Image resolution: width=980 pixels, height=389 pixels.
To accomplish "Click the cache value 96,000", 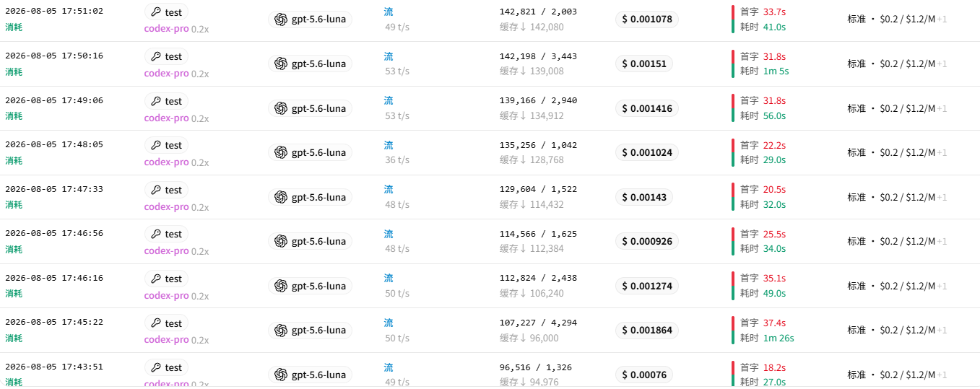I will tap(544, 338).
